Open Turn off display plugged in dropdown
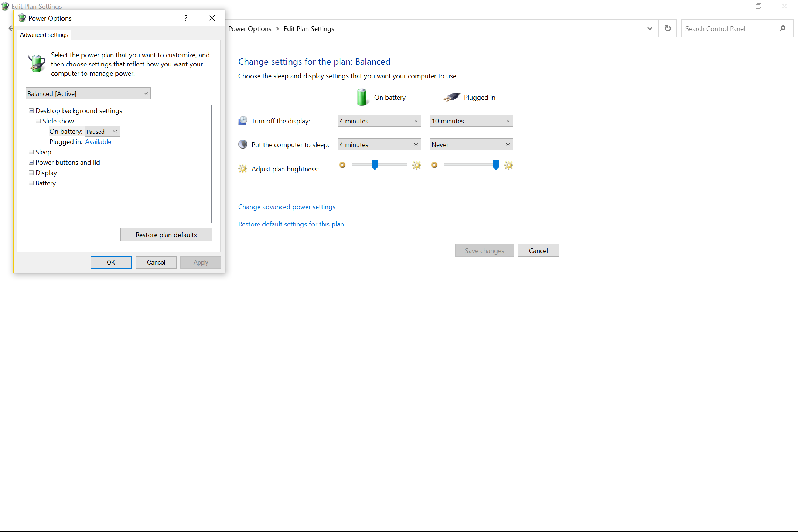Viewport: 798px width, 532px height. coord(471,121)
